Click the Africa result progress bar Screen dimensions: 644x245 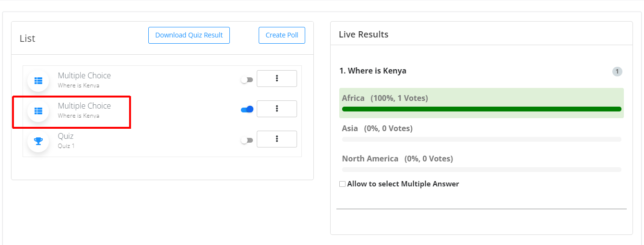point(481,109)
